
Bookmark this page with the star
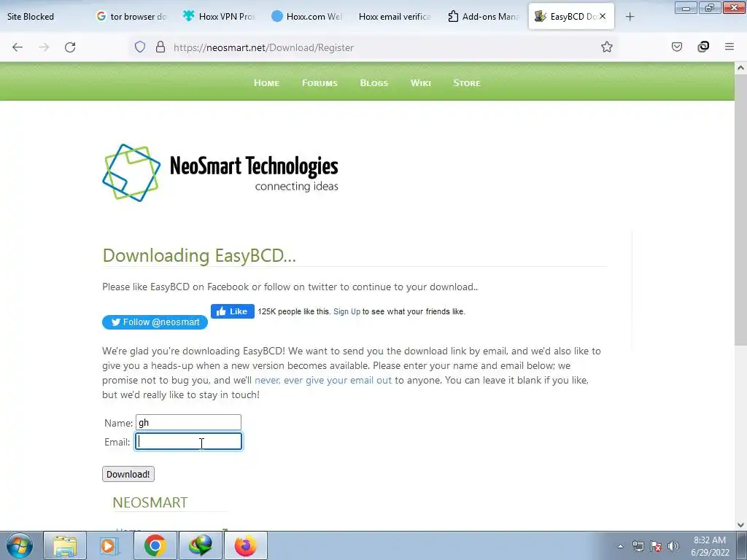tap(606, 47)
